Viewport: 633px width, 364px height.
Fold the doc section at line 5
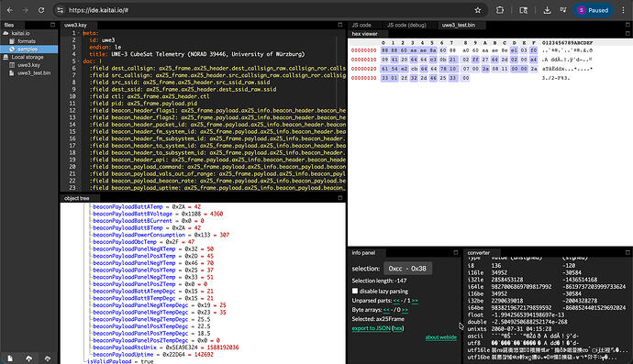point(79,61)
